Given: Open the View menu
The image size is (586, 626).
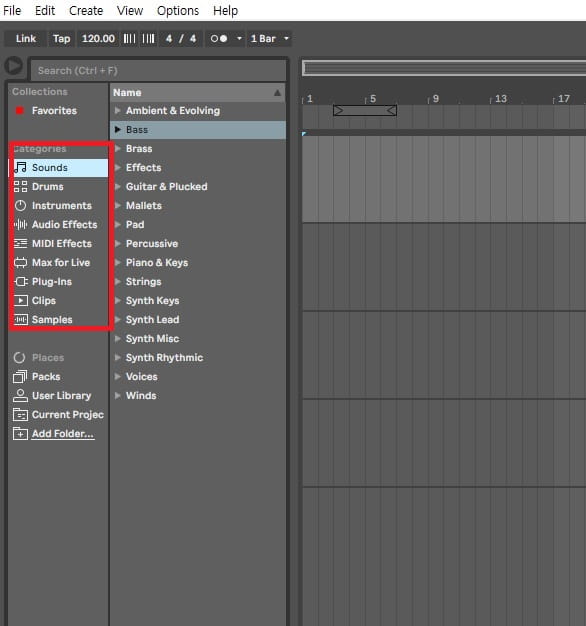Looking at the screenshot, I should [x=130, y=10].
